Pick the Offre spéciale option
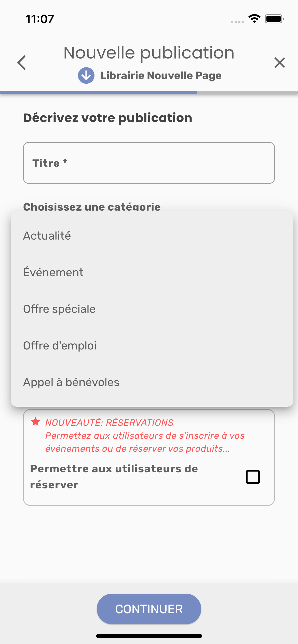Screen dimensions: 298x644 pos(59,309)
